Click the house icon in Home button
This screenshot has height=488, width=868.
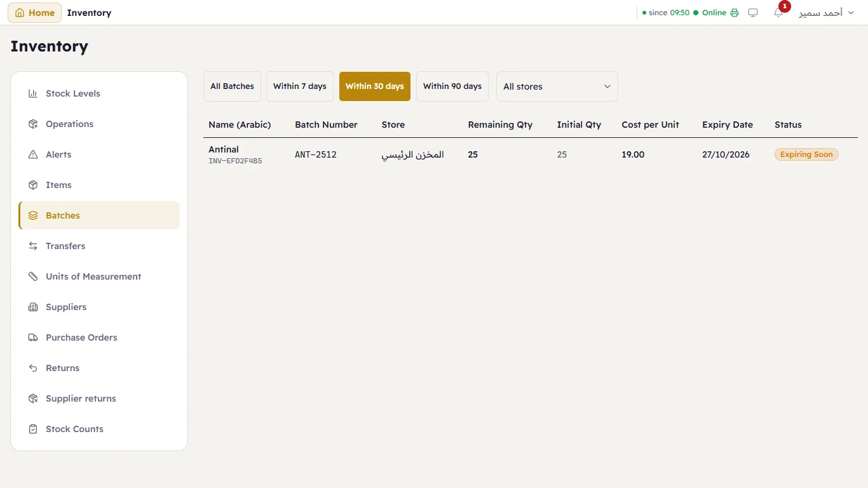point(20,13)
